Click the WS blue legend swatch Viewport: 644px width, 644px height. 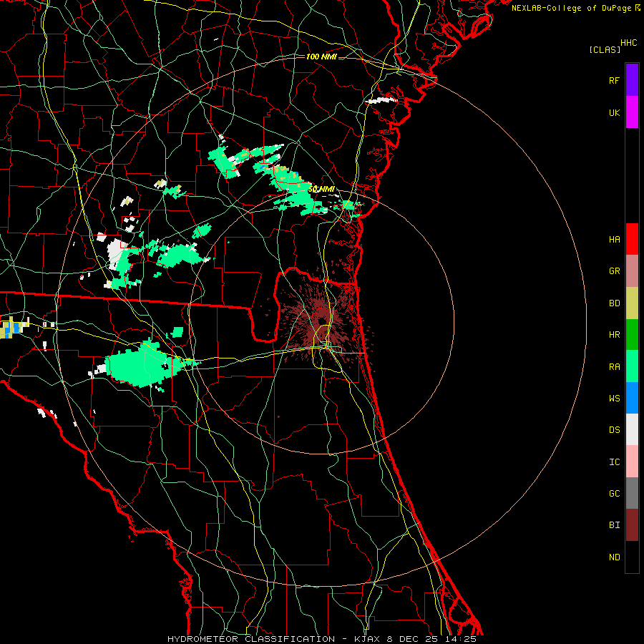(x=632, y=398)
